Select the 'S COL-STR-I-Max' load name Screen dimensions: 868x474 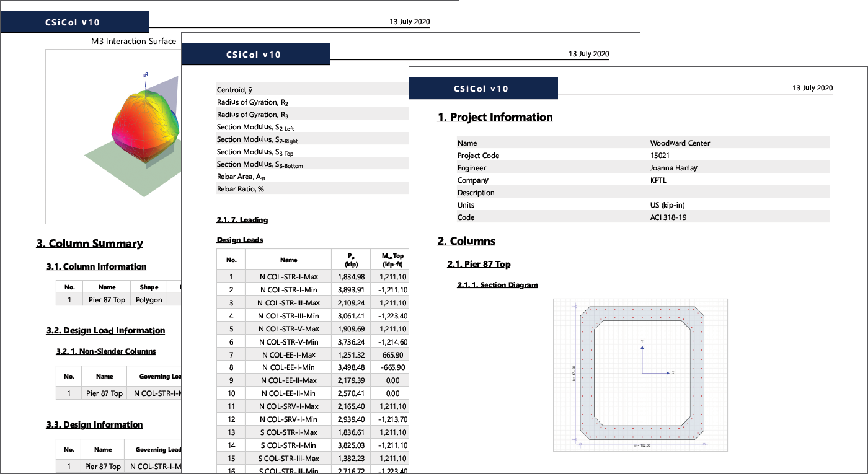coord(288,432)
